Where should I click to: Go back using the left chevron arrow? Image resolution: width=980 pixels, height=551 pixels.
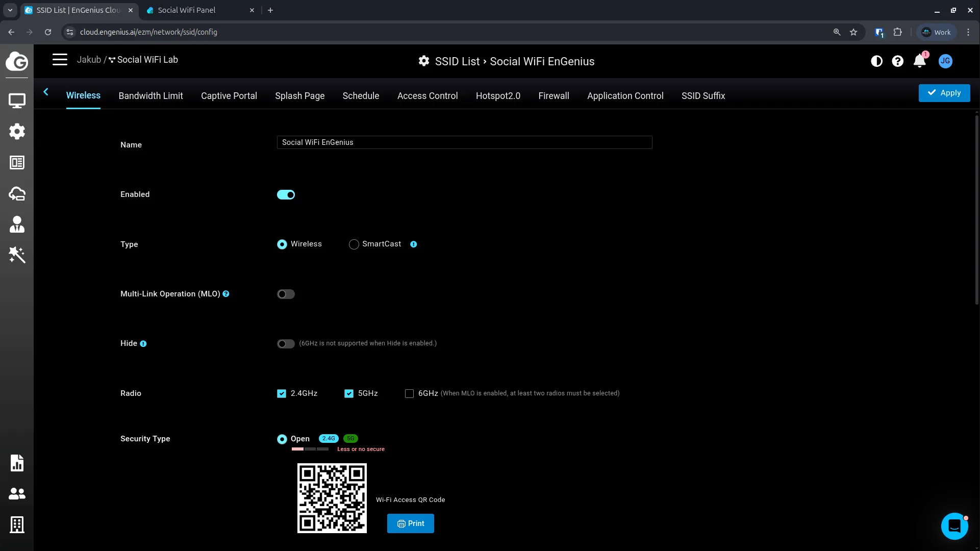pos(46,92)
